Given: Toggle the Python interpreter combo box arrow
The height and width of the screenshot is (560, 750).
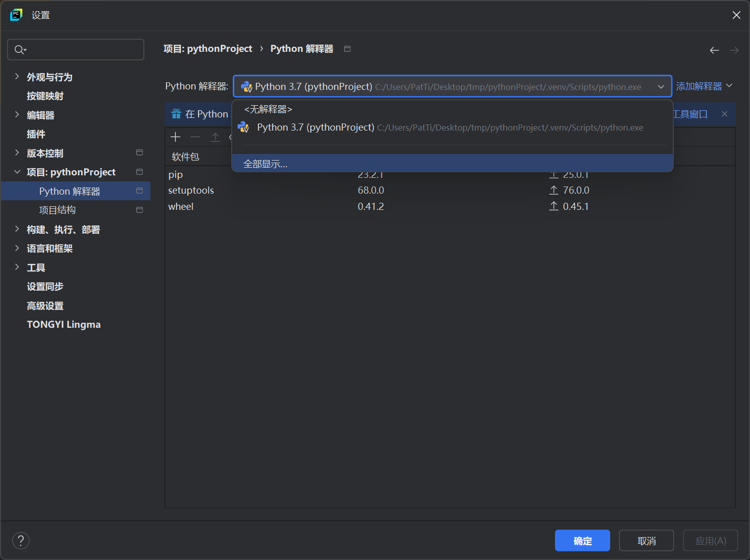Looking at the screenshot, I should pos(661,87).
